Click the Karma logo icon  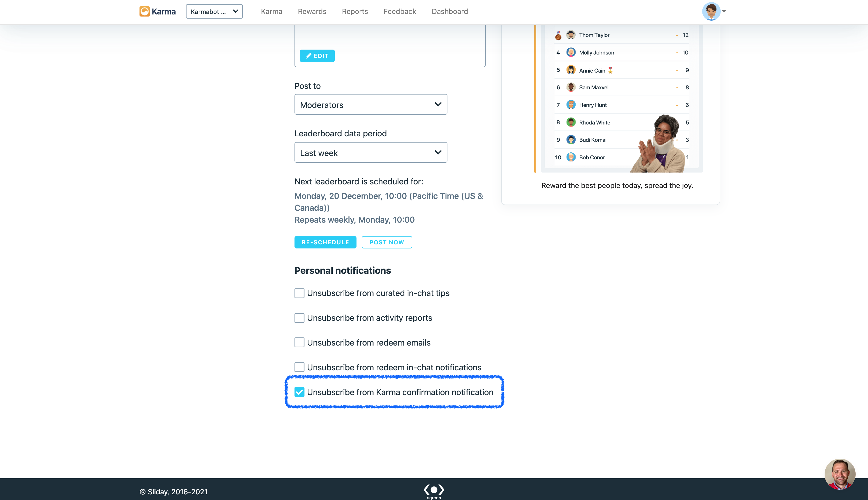pos(144,11)
